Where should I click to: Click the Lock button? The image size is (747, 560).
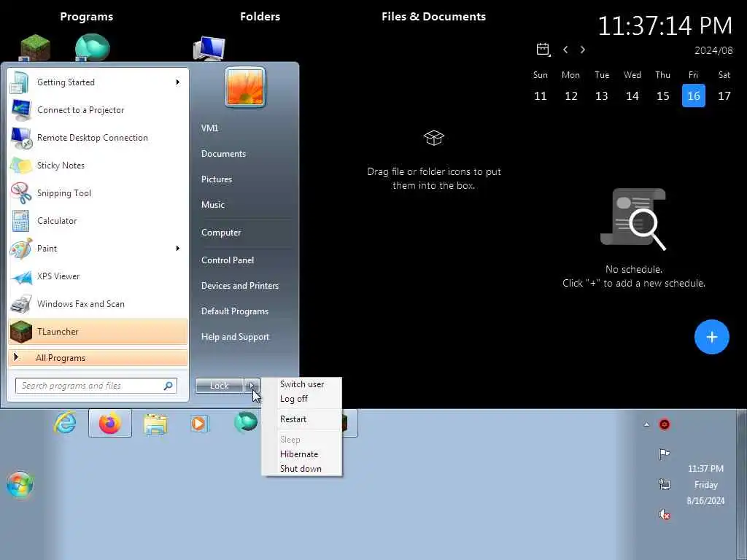pyautogui.click(x=219, y=386)
